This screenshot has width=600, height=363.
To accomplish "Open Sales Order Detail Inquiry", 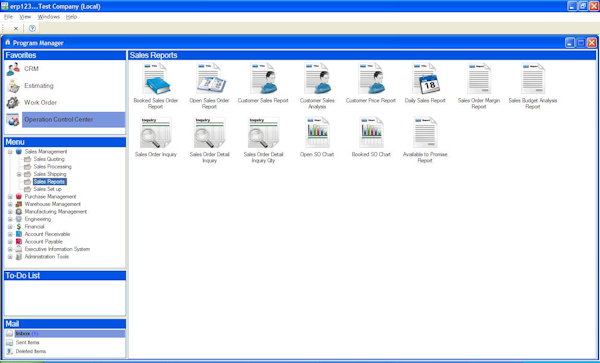I will (x=210, y=133).
